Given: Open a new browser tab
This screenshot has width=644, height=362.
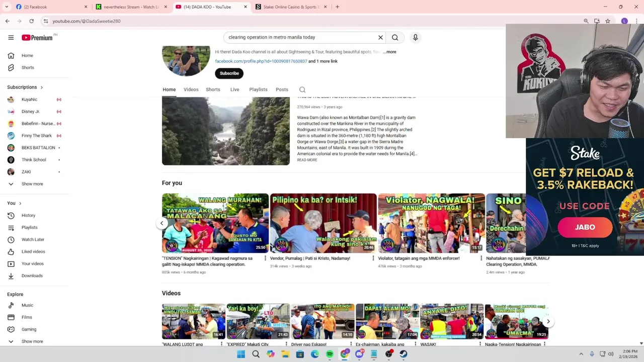Looking at the screenshot, I should pos(337,7).
